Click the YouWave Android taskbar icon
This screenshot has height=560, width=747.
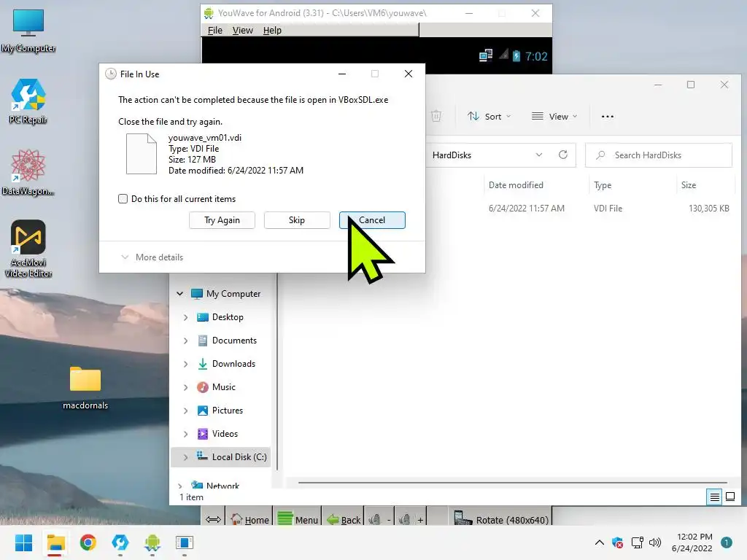click(152, 542)
